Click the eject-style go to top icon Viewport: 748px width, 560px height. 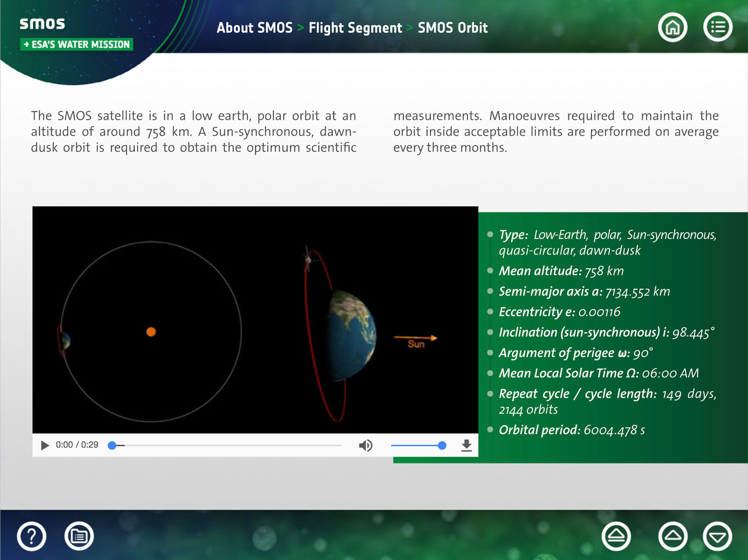click(x=616, y=536)
